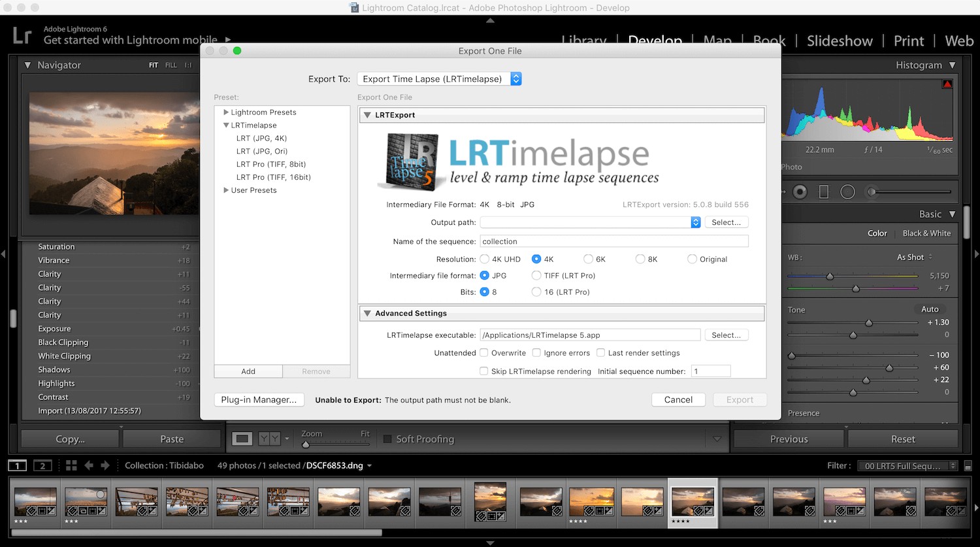Viewport: 980px width, 547px height.
Task: Click Select to choose the output path
Action: (727, 222)
